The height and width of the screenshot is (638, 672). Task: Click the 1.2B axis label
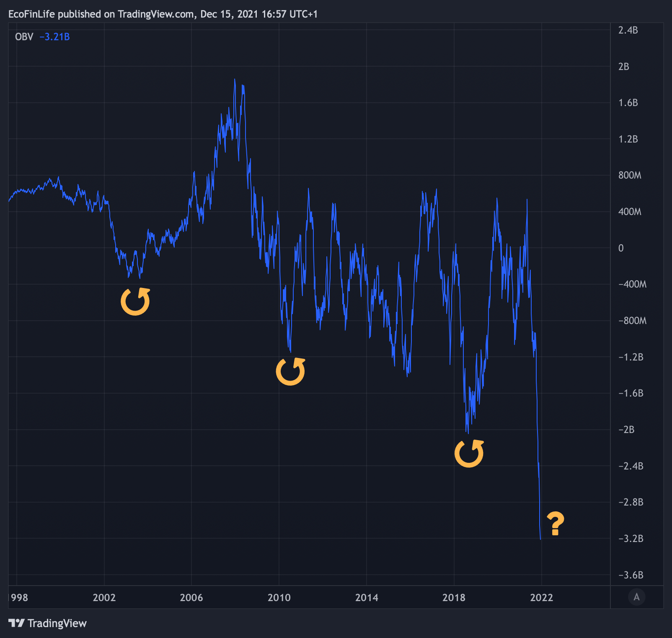pos(628,139)
